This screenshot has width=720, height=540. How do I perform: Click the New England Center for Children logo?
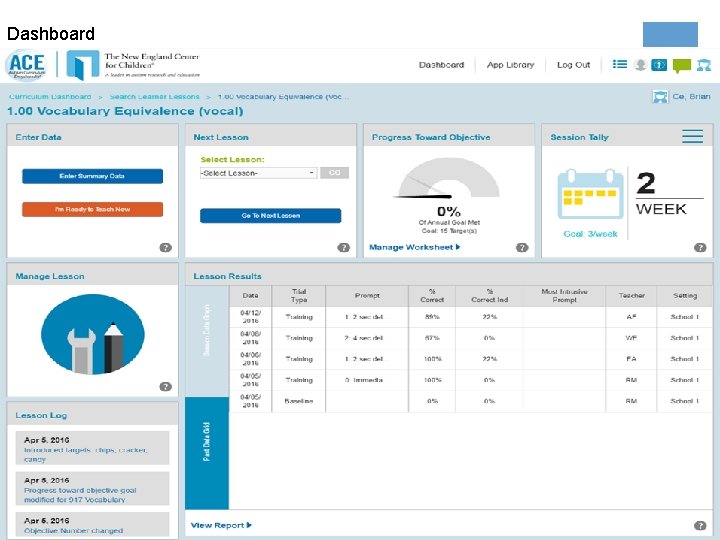133,65
